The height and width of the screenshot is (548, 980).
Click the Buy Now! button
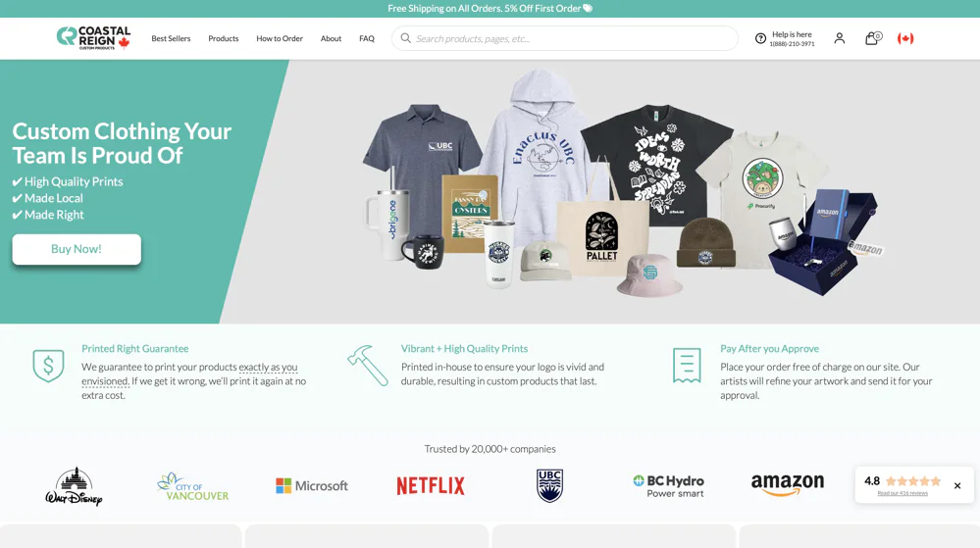click(x=77, y=249)
